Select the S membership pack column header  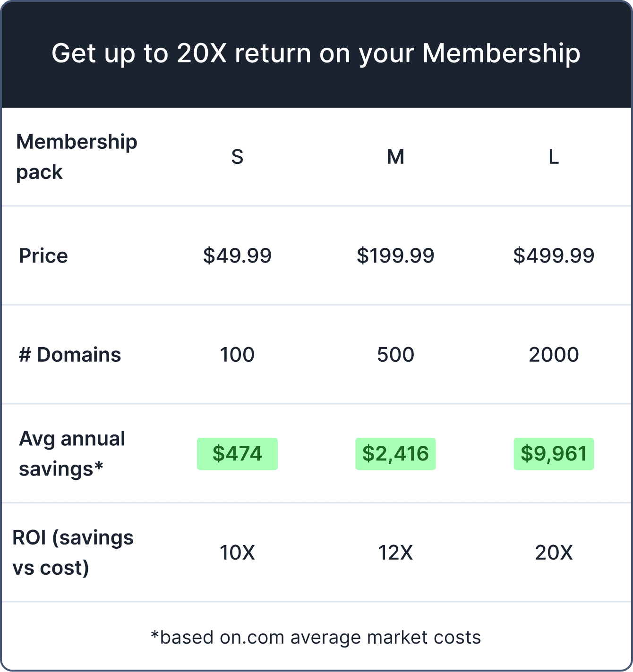pyautogui.click(x=237, y=157)
